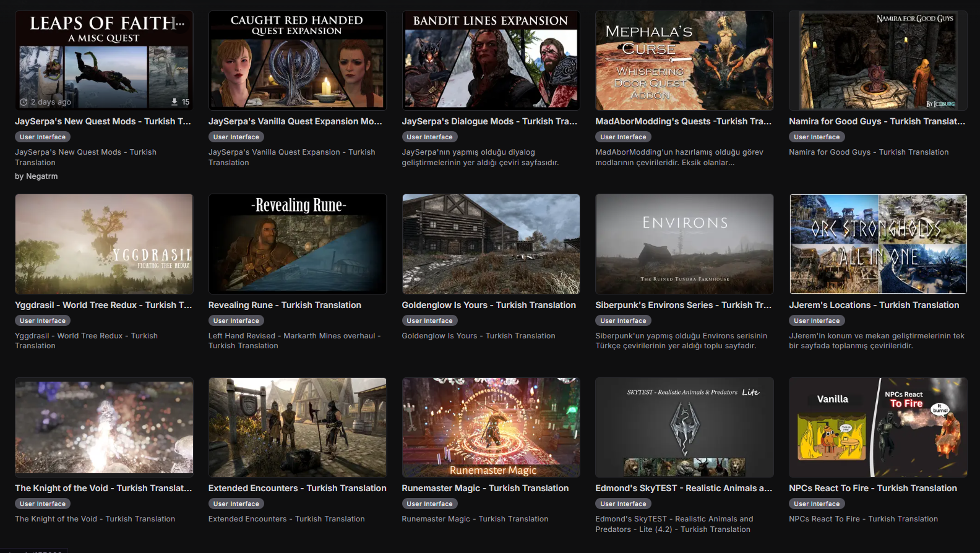
Task: Click the download icon next to 15
Action: click(174, 102)
